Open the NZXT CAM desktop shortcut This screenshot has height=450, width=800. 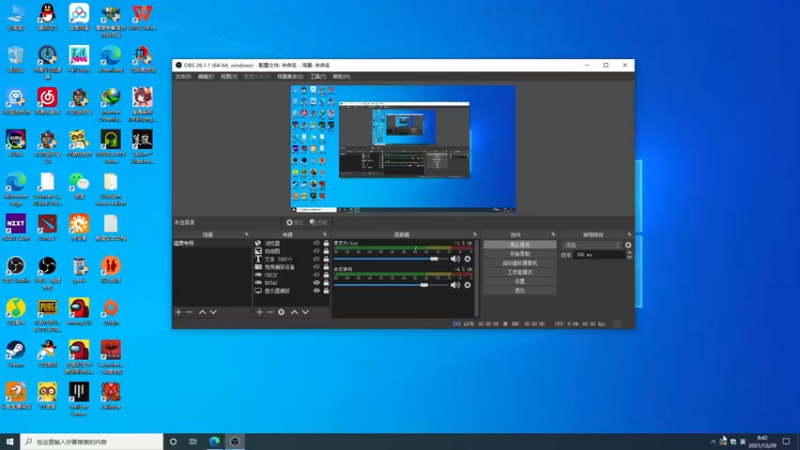[x=16, y=227]
